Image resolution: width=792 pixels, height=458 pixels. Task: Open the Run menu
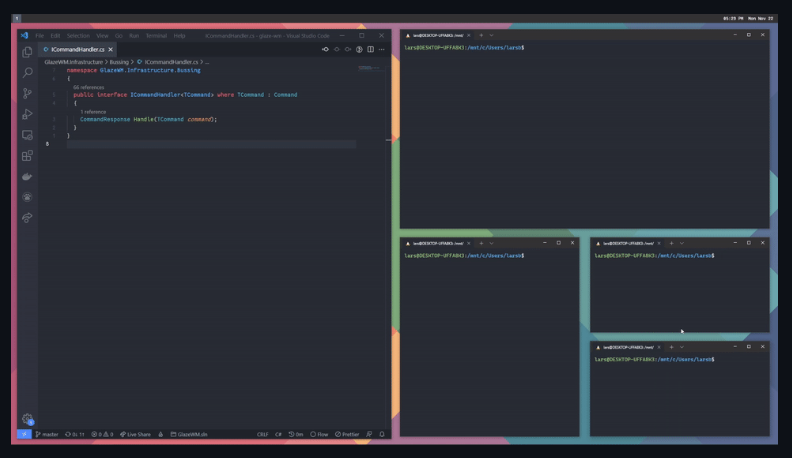pos(134,36)
